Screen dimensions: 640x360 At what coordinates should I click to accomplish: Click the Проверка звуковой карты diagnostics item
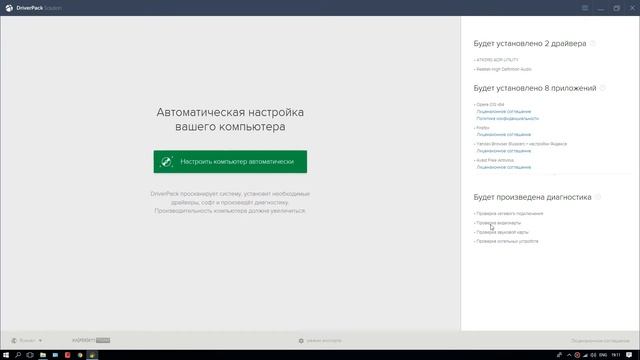pyautogui.click(x=502, y=232)
